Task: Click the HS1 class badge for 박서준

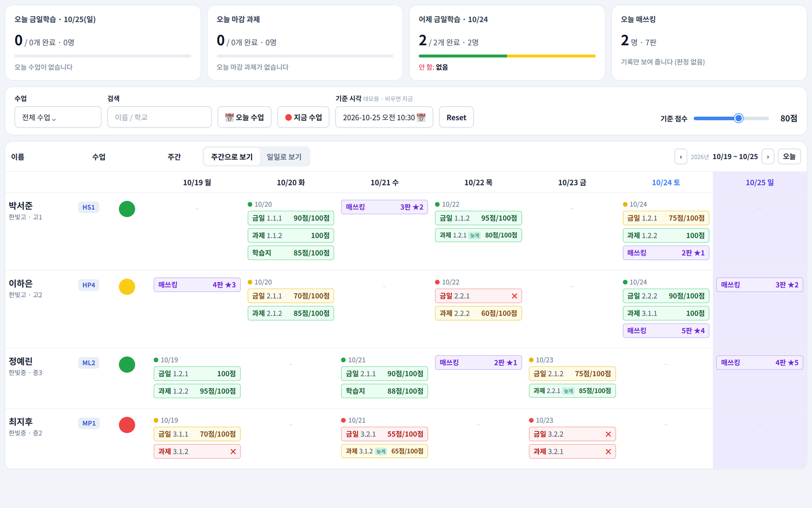Action: click(89, 207)
